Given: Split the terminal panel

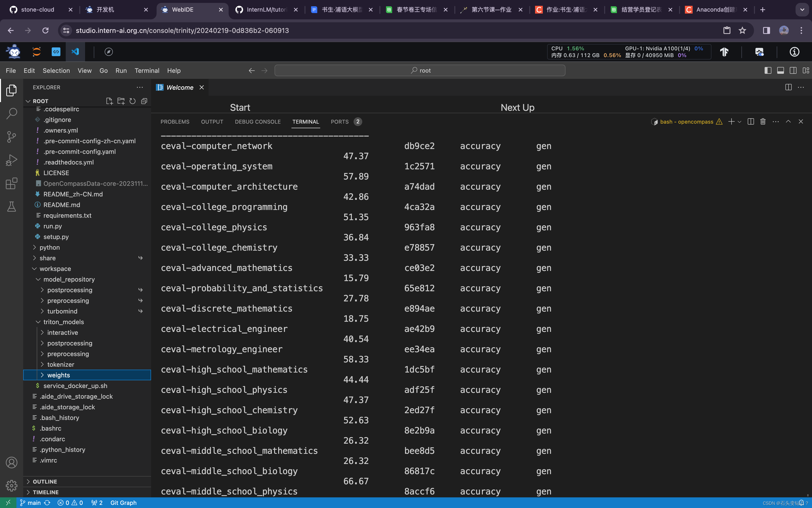Looking at the screenshot, I should coord(751,122).
